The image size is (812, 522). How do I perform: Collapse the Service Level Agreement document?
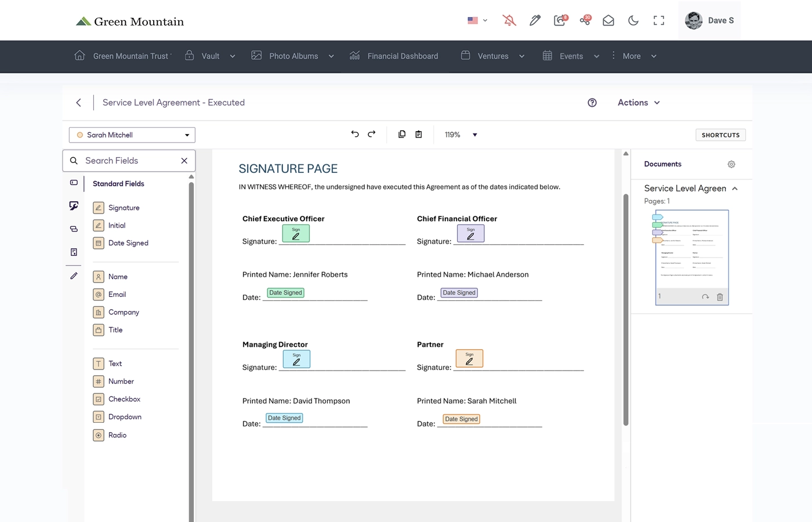click(x=735, y=188)
